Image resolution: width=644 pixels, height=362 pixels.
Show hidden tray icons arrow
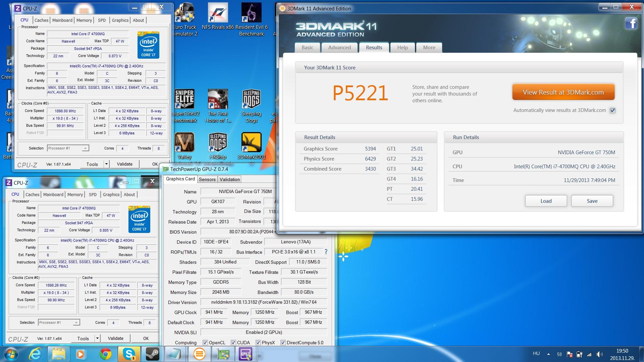coord(548,354)
